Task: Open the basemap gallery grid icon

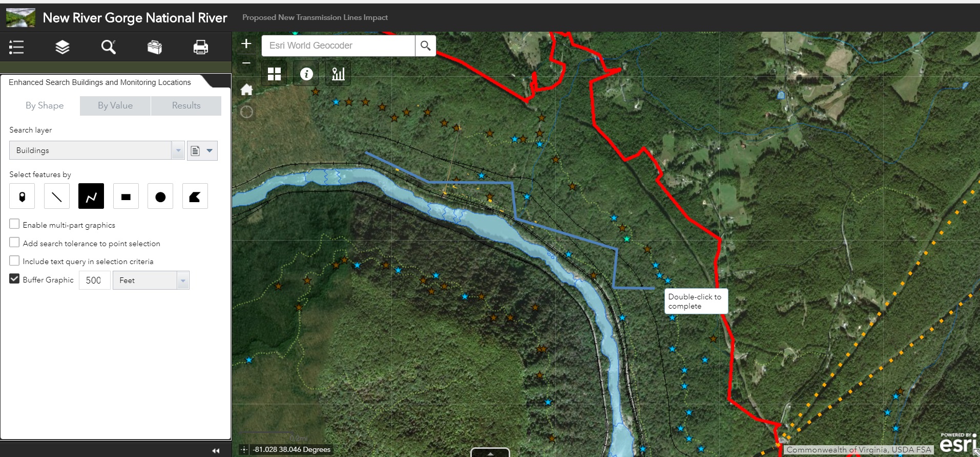Action: click(x=275, y=74)
